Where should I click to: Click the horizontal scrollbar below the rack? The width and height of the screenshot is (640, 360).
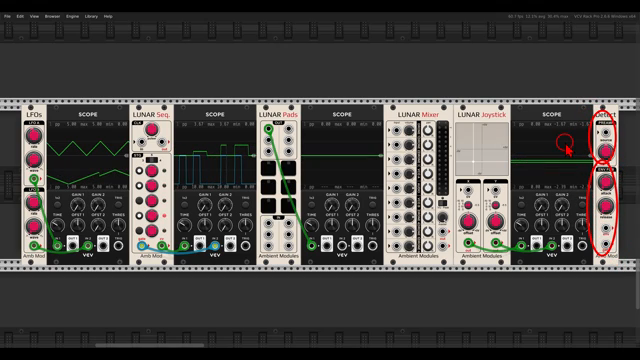coord(149,345)
